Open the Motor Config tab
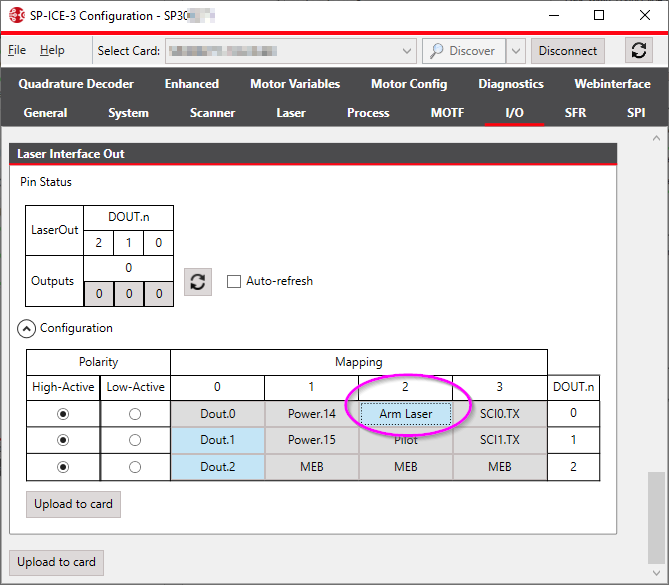 [409, 84]
